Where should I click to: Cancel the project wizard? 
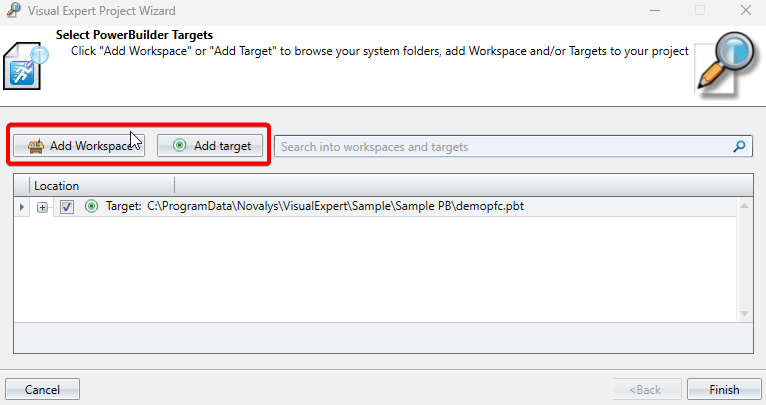click(43, 389)
